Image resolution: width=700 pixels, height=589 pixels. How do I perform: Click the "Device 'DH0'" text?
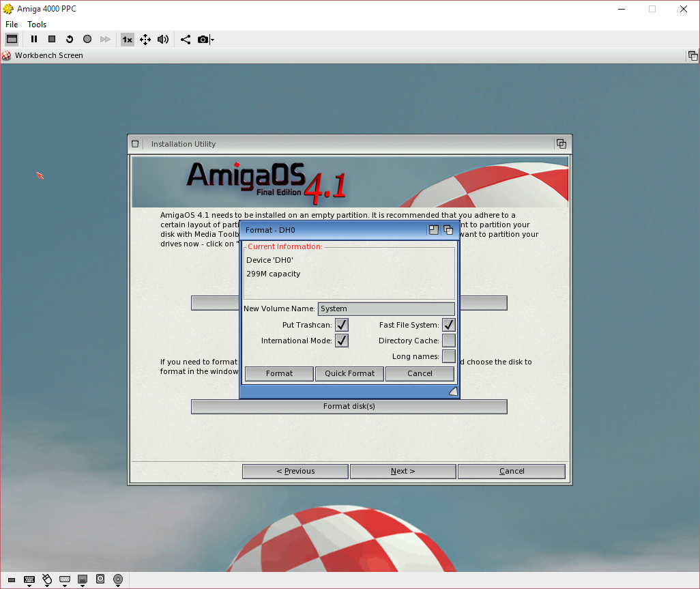coord(269,260)
